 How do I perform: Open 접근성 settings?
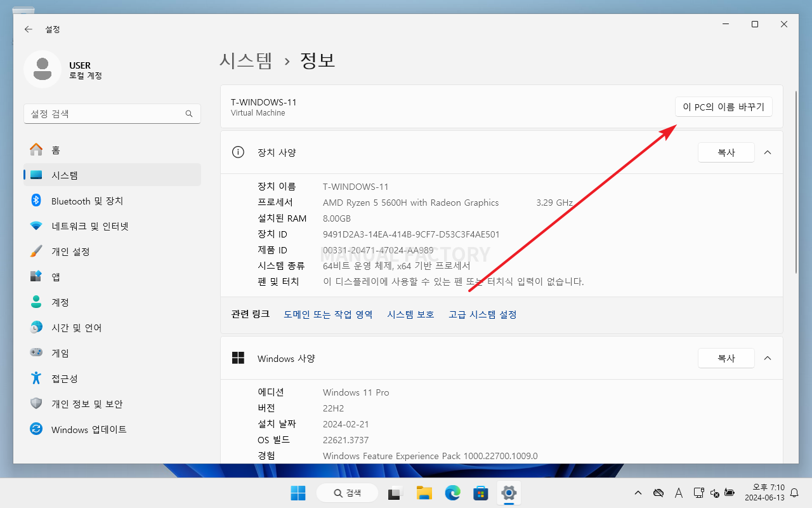pyautogui.click(x=112, y=378)
